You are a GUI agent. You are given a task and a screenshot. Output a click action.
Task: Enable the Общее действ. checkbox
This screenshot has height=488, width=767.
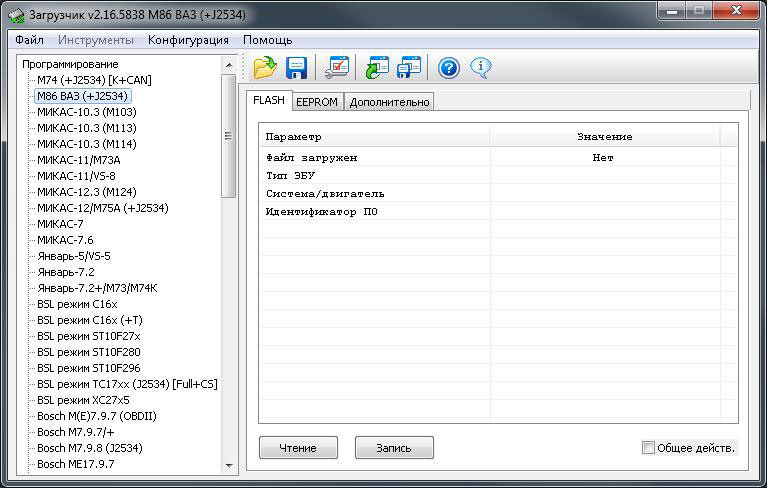point(648,448)
